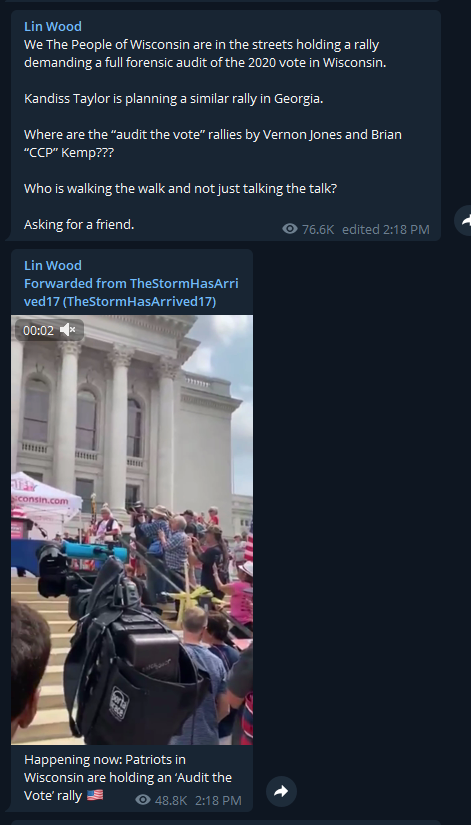Click the eye icon beside 48.8K views
Screen dimensions: 471x825
coord(143,800)
